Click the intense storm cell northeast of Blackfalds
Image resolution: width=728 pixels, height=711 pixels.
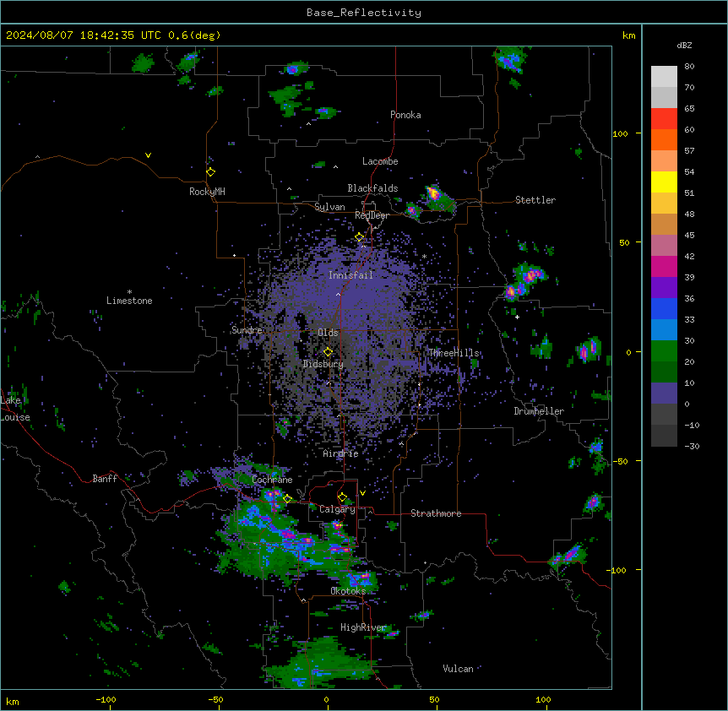point(433,193)
